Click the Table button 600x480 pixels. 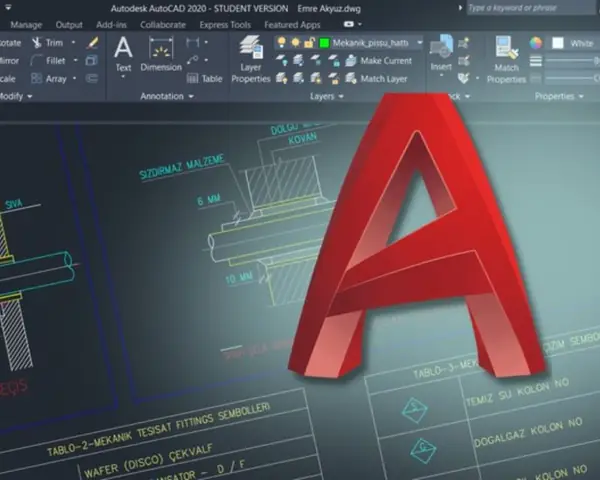(x=204, y=79)
